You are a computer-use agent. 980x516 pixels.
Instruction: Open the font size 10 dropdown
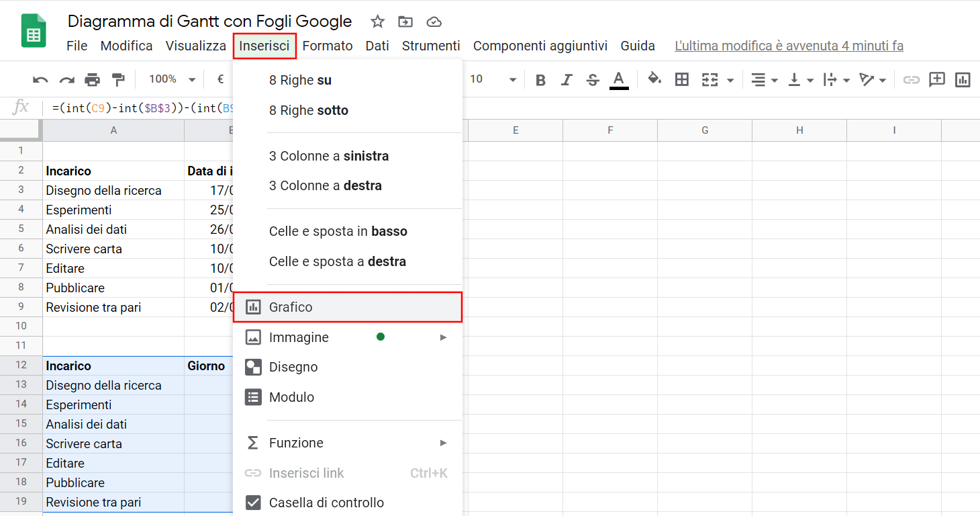[x=493, y=79]
